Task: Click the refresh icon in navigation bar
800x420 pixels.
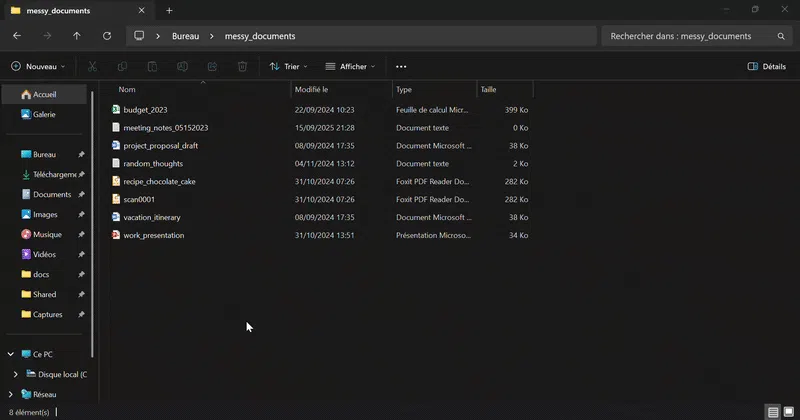Action: tap(107, 36)
